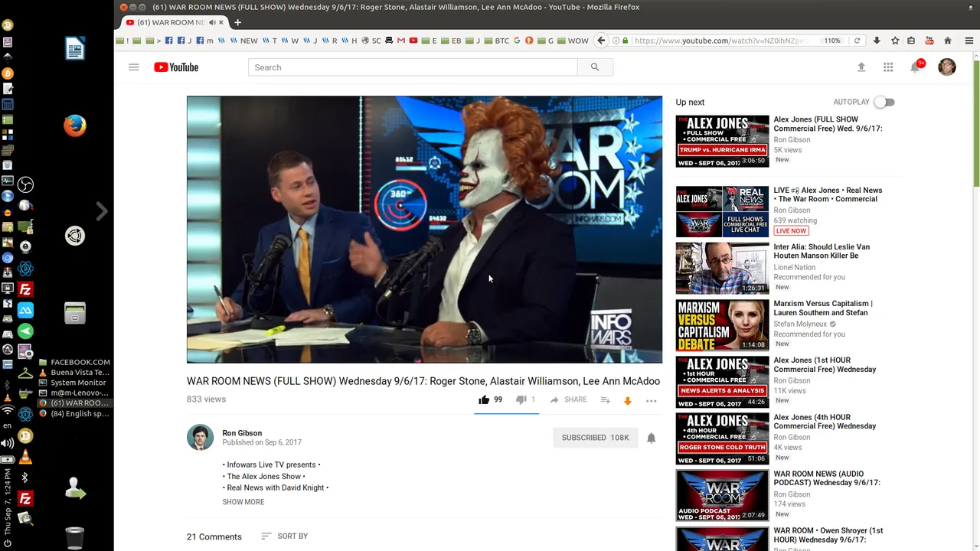The height and width of the screenshot is (551, 980).
Task: Open the volume speaker indicator
Action: point(8,443)
